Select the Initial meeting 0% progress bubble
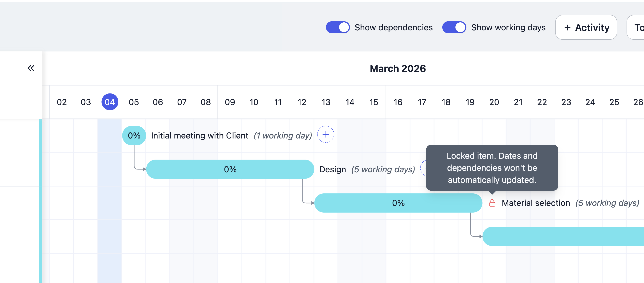644x283 pixels. point(134,135)
